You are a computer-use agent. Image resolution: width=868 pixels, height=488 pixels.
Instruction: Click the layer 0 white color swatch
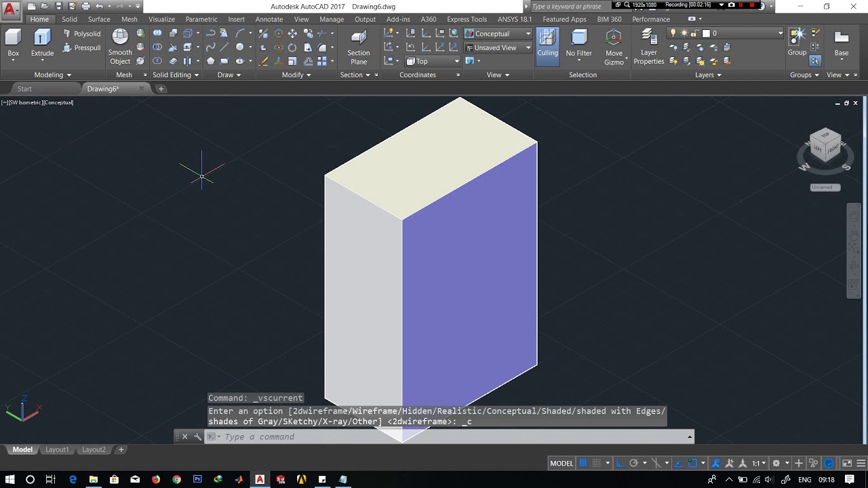tap(706, 33)
